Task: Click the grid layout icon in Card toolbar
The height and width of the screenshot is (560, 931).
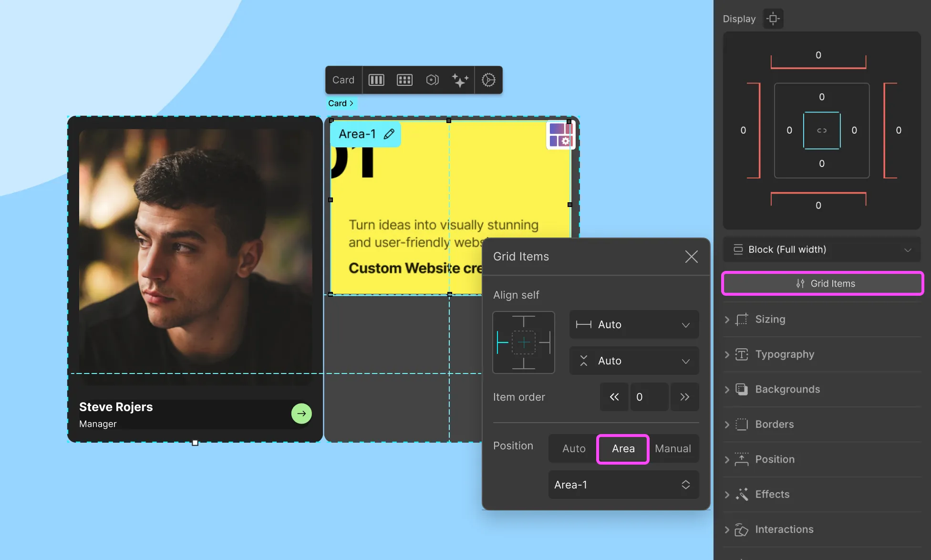Action: click(404, 80)
